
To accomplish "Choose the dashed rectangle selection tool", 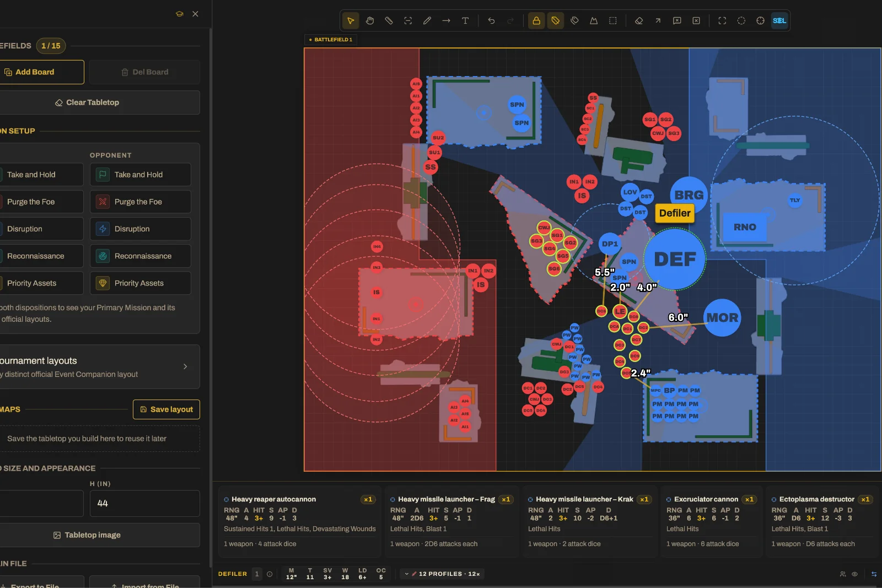I will pos(612,21).
